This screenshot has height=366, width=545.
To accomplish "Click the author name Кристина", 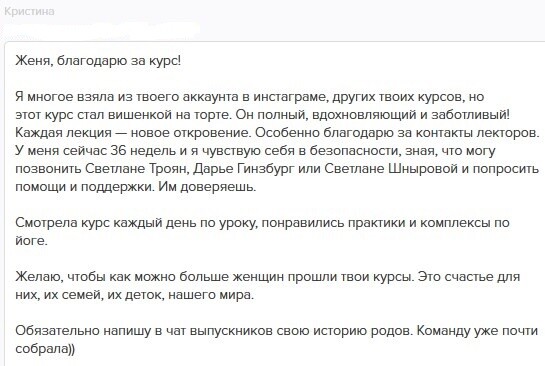I will pyautogui.click(x=30, y=11).
